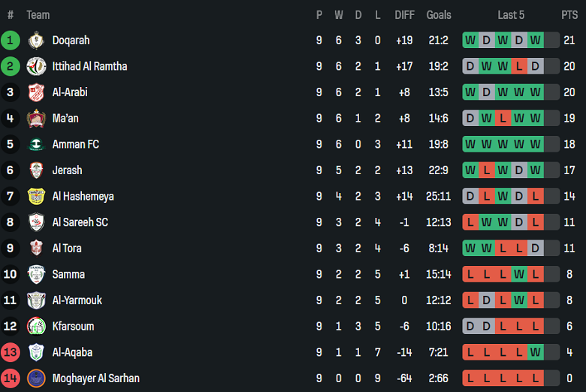Click the Ittihad Al Ramtha club logo
The height and width of the screenshot is (392, 586).
point(36,66)
